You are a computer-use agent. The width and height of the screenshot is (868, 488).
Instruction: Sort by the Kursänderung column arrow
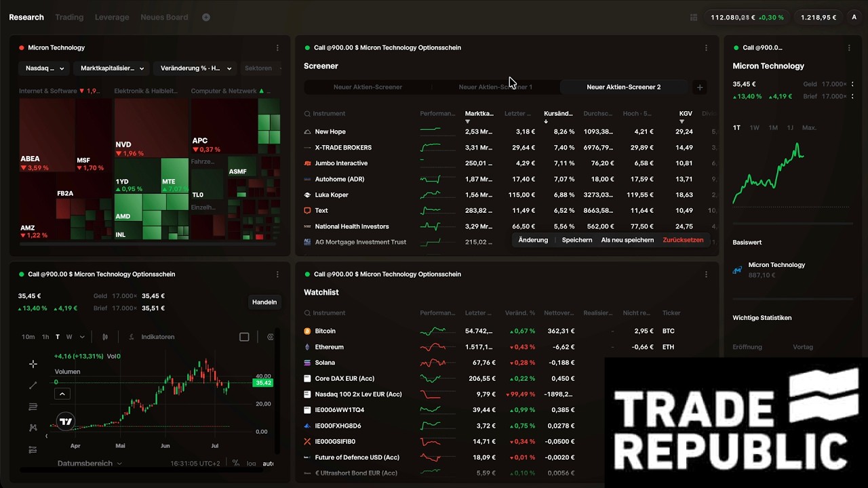pos(547,121)
